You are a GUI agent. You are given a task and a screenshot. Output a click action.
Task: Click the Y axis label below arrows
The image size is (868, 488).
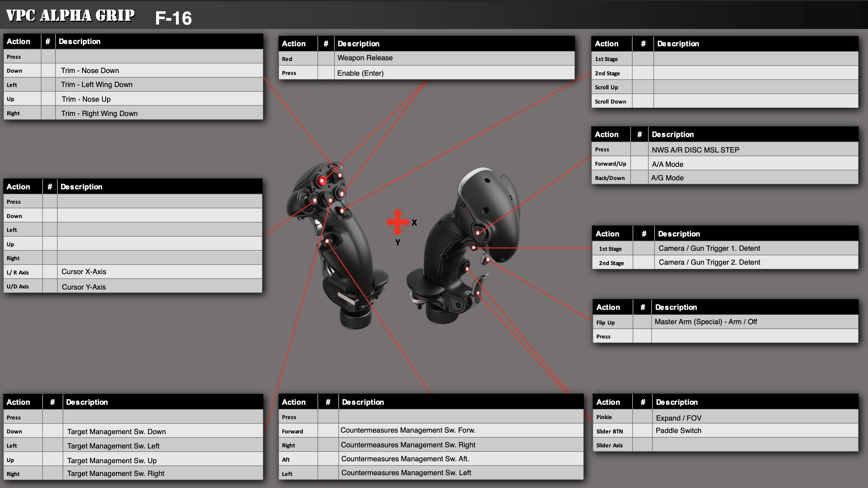coord(397,242)
